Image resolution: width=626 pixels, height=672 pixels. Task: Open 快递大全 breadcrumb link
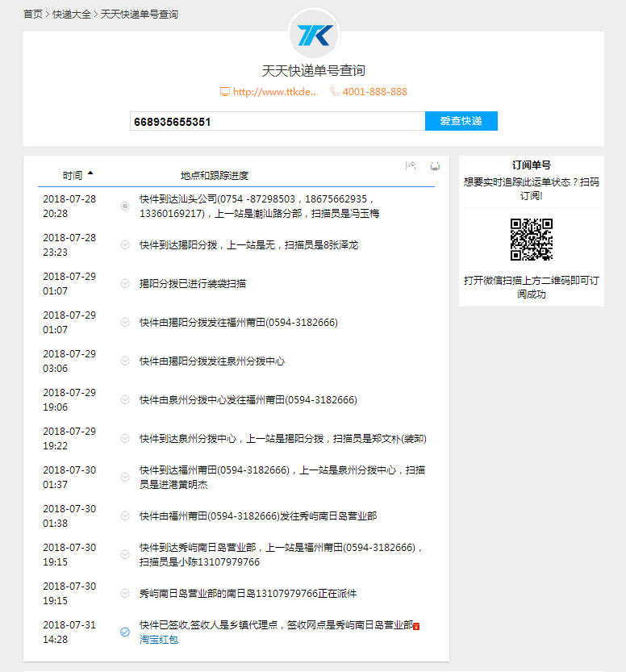coord(72,15)
